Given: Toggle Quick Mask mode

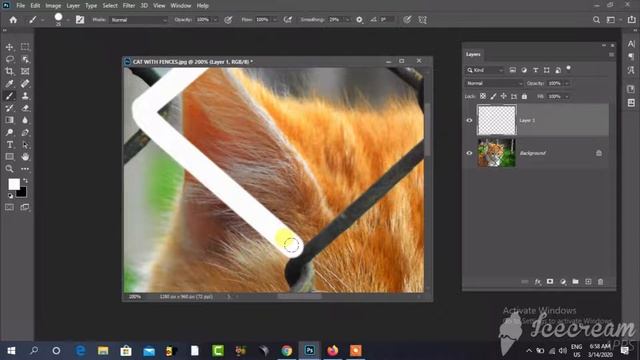Looking at the screenshot, I should click(x=9, y=207).
